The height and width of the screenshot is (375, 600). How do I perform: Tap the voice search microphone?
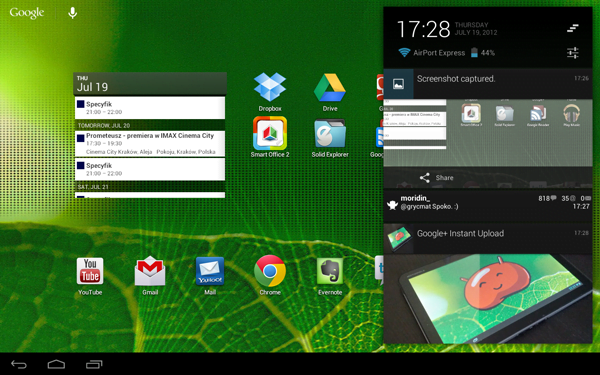point(72,13)
